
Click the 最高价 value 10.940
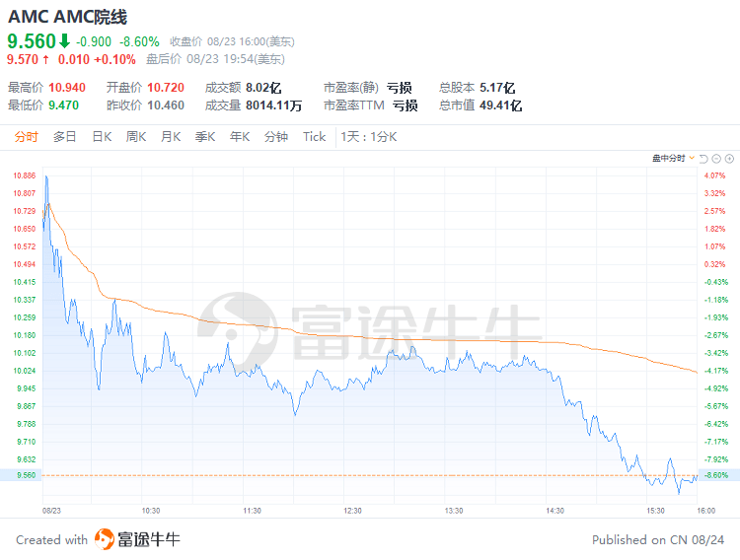pos(67,88)
